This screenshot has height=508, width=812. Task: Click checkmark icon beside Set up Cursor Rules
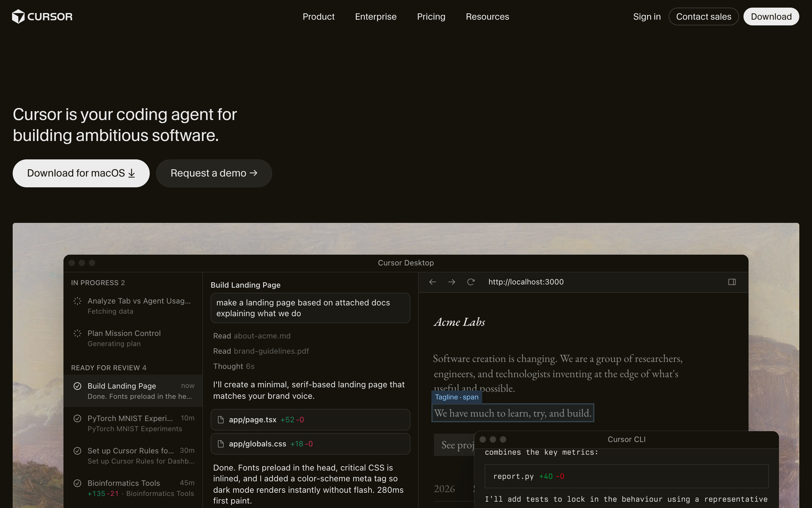(77, 451)
